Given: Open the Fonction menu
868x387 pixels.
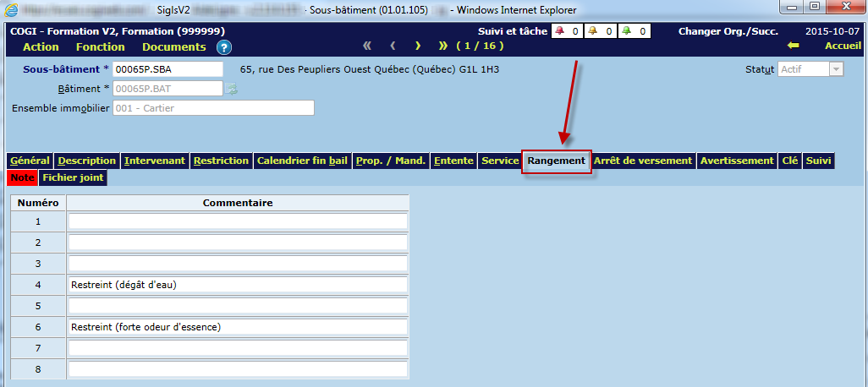Looking at the screenshot, I should pyautogui.click(x=101, y=47).
